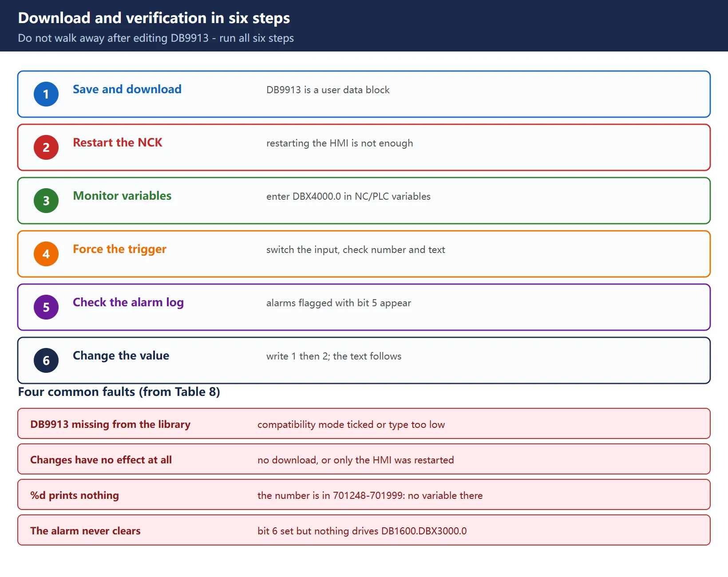Click 'the number is in 701248-701999' cause text
The height and width of the screenshot is (577, 728).
pyautogui.click(x=370, y=495)
